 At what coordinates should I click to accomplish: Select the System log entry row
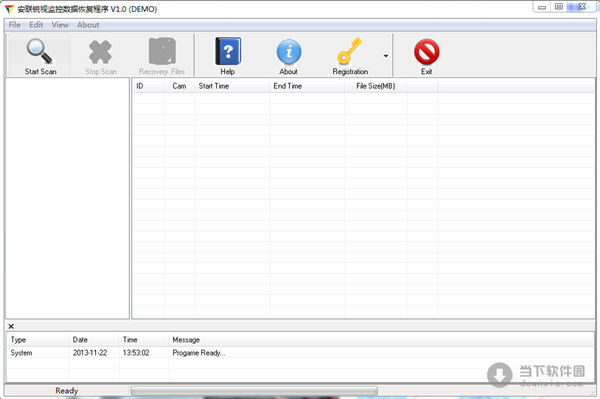300,353
